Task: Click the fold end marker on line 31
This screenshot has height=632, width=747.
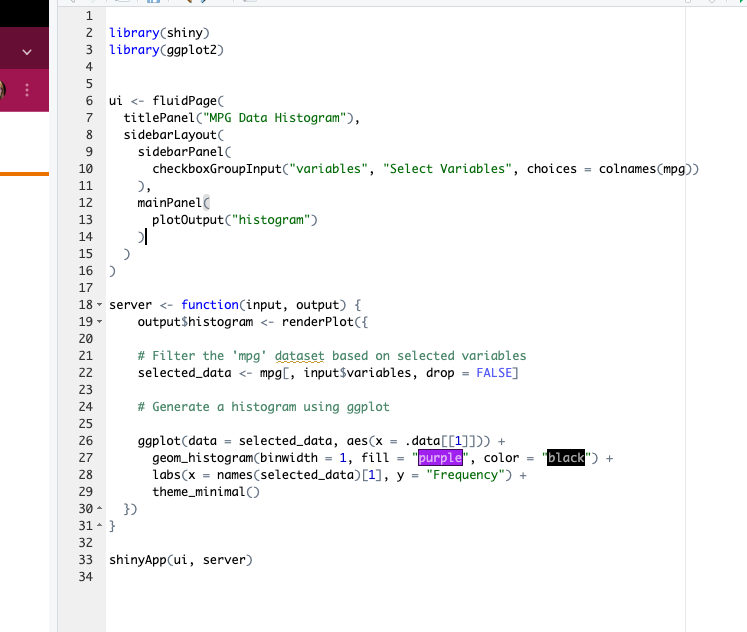Action: point(99,525)
